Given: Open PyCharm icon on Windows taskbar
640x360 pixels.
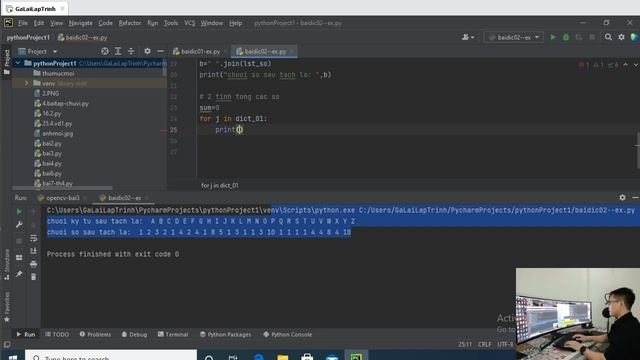Looking at the screenshot, I should coord(356,356).
